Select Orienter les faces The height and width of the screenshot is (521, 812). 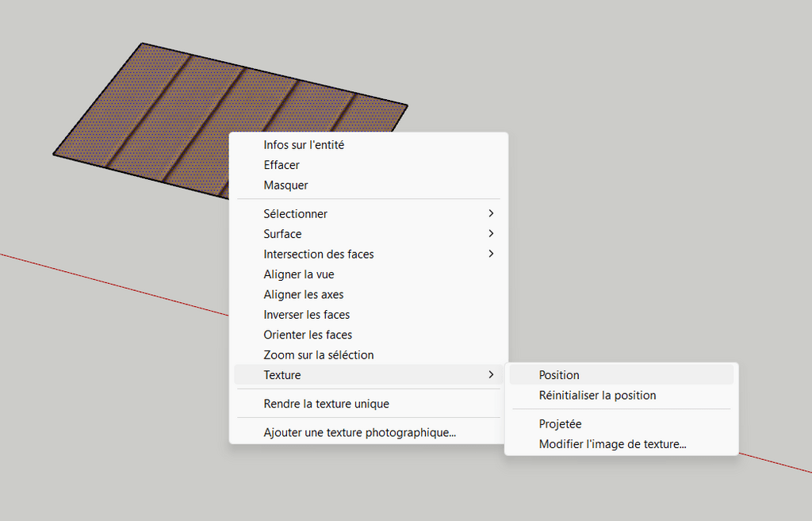click(x=368, y=335)
